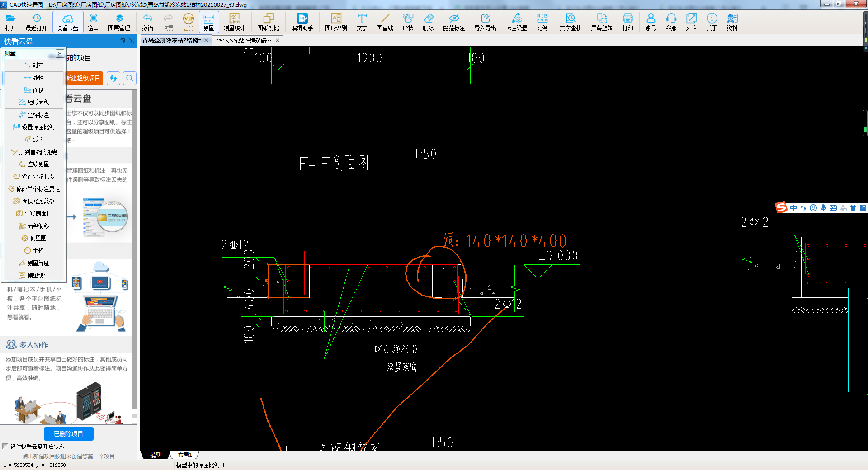The width and height of the screenshot is (868, 470).
Task: Open the VIP 会员 membership icon
Action: (188, 22)
